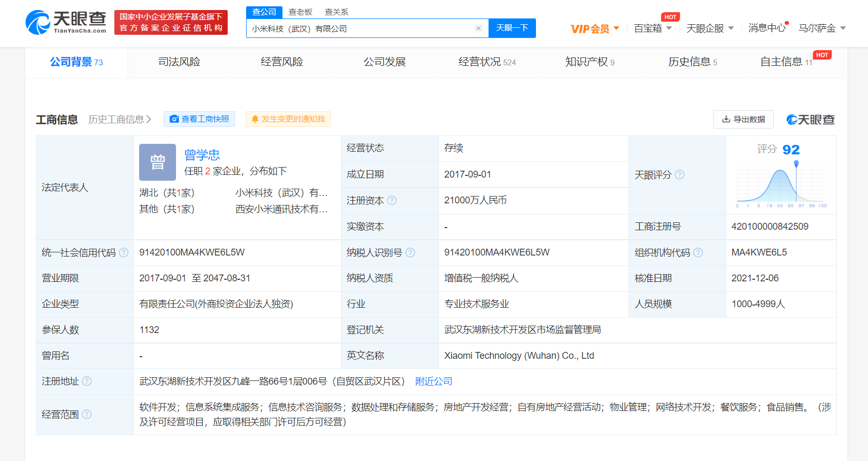This screenshot has height=461, width=868.
Task: Click help icon beside 天眼评分
Action: [680, 174]
